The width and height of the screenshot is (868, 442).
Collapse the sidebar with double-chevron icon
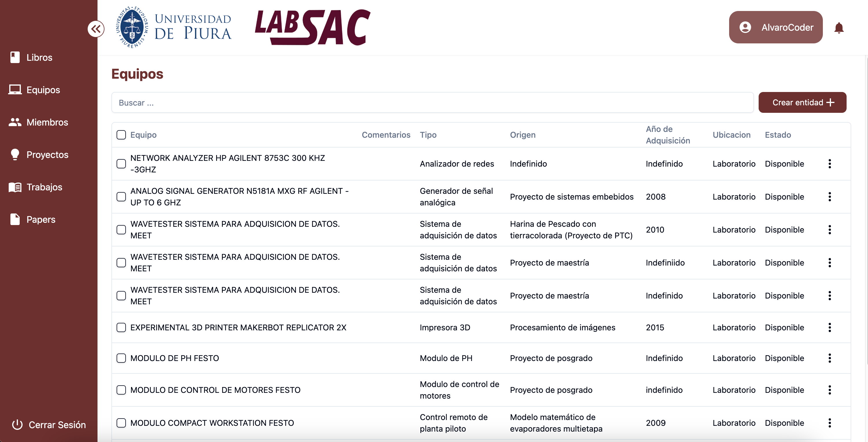pyautogui.click(x=96, y=29)
